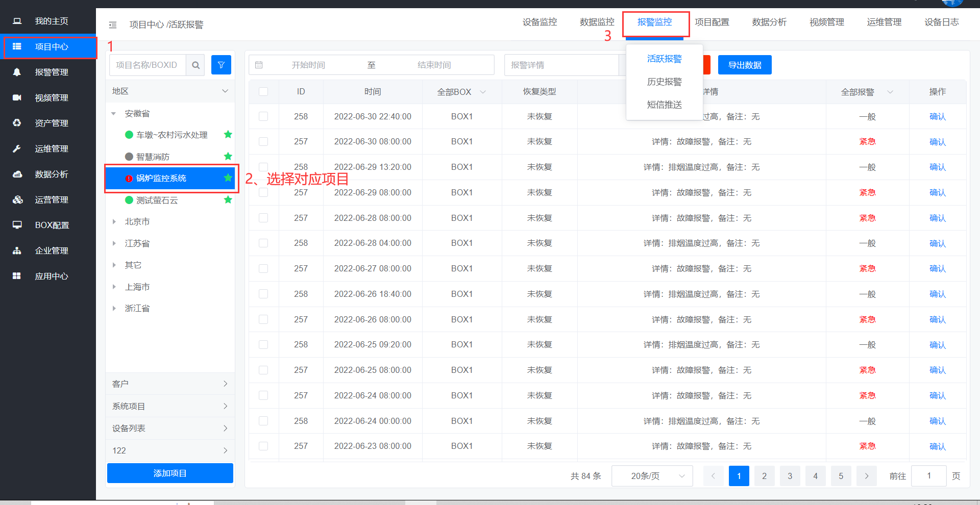Click the search magnifier icon beside project name field
The width and height of the screenshot is (980, 505).
(x=195, y=65)
